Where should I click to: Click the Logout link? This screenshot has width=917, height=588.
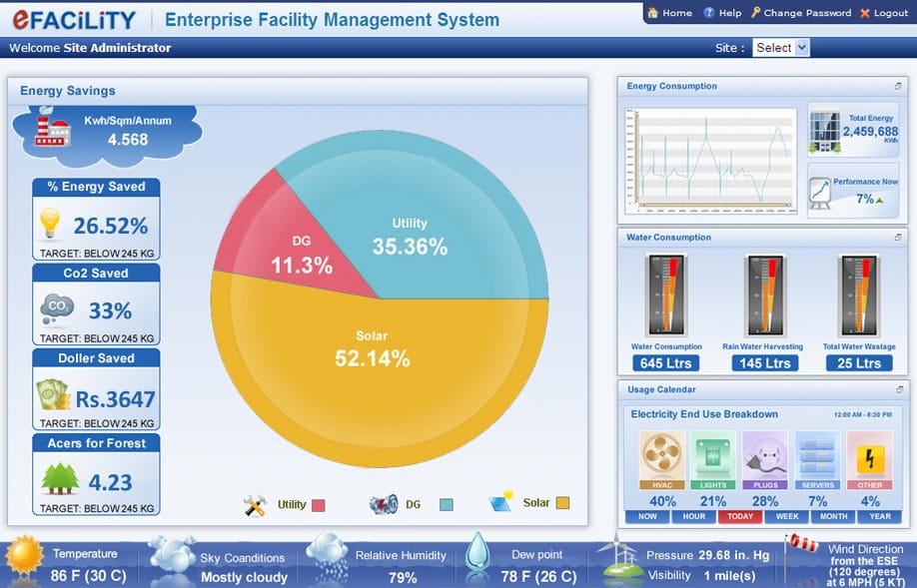point(883,13)
